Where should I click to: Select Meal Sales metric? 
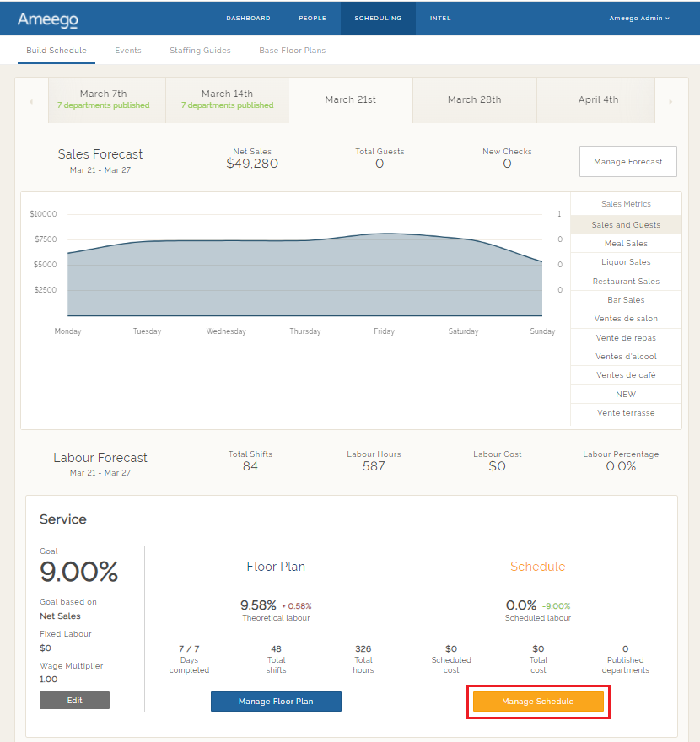[x=625, y=243]
